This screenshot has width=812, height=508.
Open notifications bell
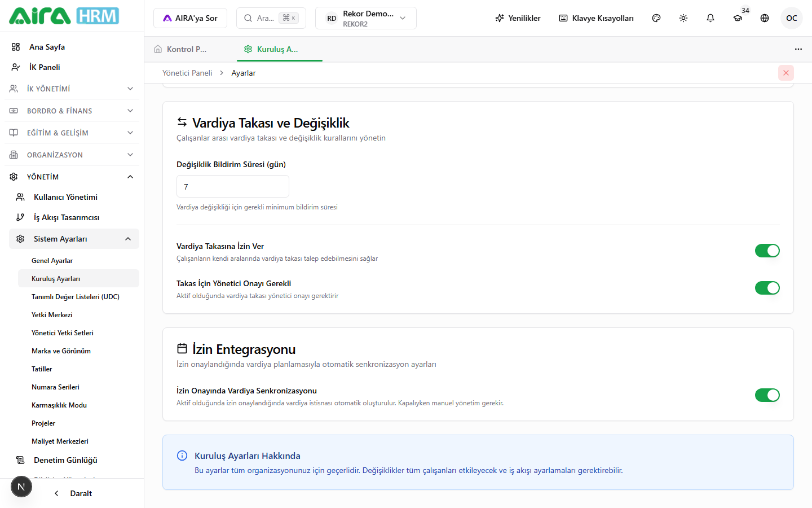pos(710,18)
